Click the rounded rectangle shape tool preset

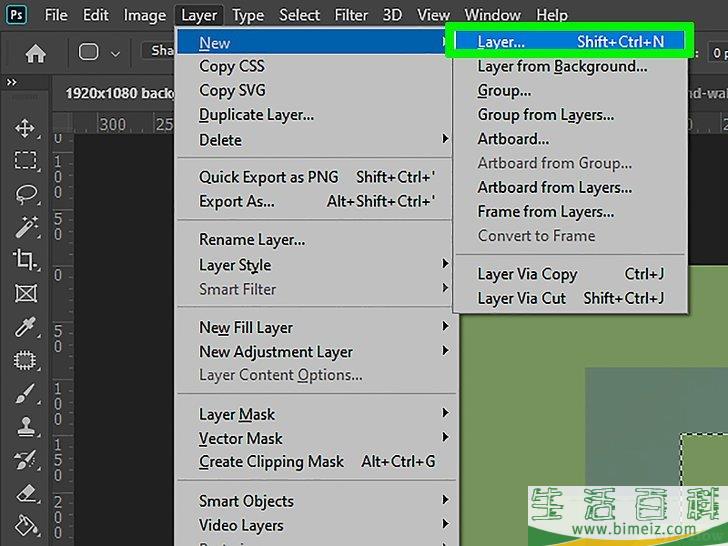pyautogui.click(x=88, y=52)
